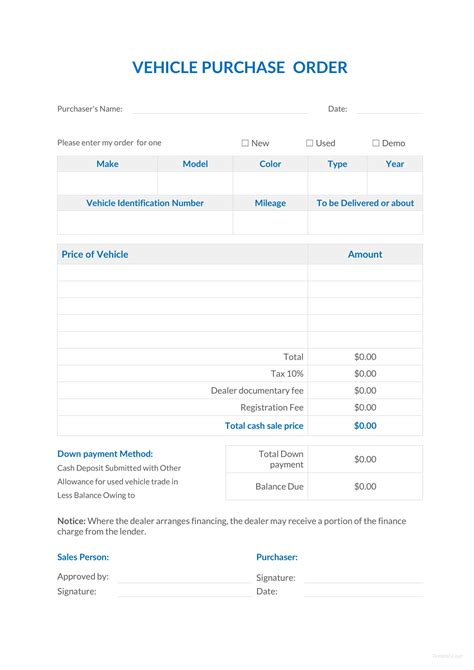Check the Used vehicle checkbox
Image resolution: width=474 pixels, height=670 pixels.
(309, 143)
